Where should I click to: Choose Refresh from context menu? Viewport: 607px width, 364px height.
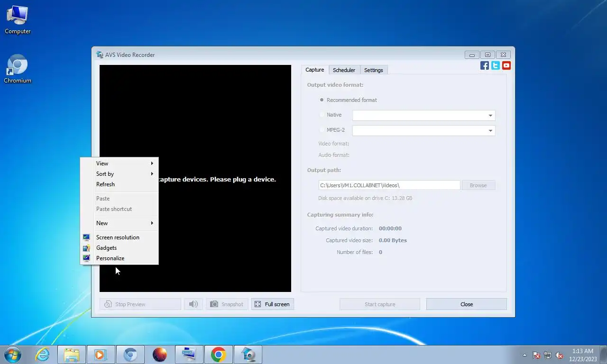coord(119,184)
